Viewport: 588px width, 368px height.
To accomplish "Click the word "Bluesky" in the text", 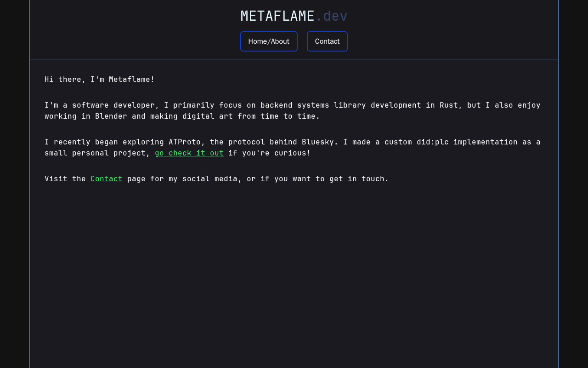I will click(x=318, y=142).
